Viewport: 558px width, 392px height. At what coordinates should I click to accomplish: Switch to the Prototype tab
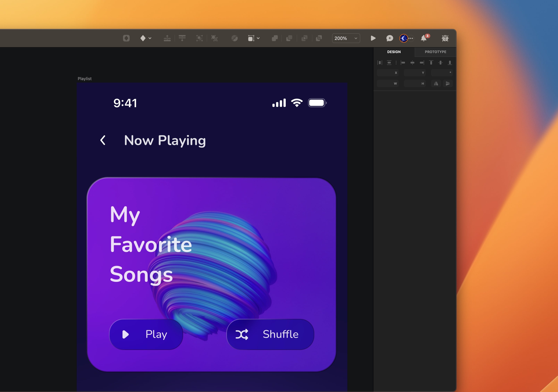435,52
